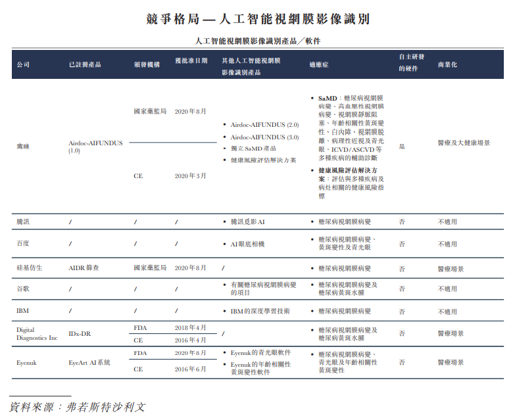Click the 2018年4月 FDA approval date
The height and width of the screenshot is (420, 515).
(190, 328)
